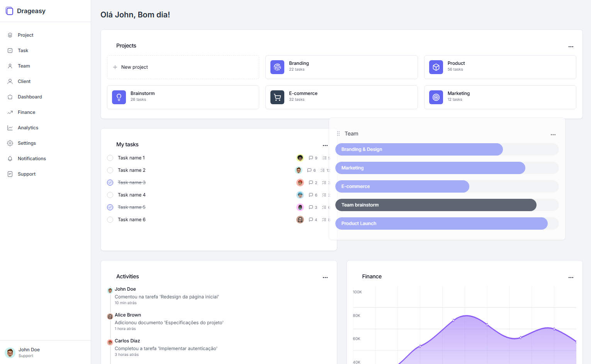
Task: Open the Projects panel options menu
Action: pos(571,46)
